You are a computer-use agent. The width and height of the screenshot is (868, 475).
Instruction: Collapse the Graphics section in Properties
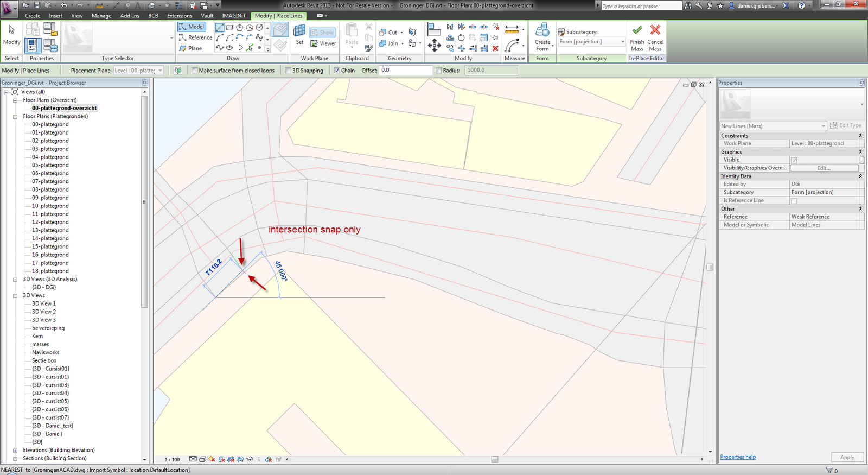[x=860, y=152]
